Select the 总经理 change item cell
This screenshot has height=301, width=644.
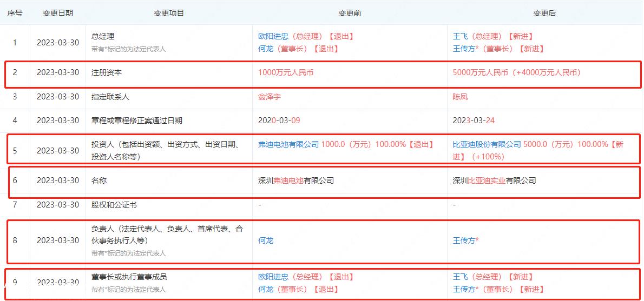[169, 43]
